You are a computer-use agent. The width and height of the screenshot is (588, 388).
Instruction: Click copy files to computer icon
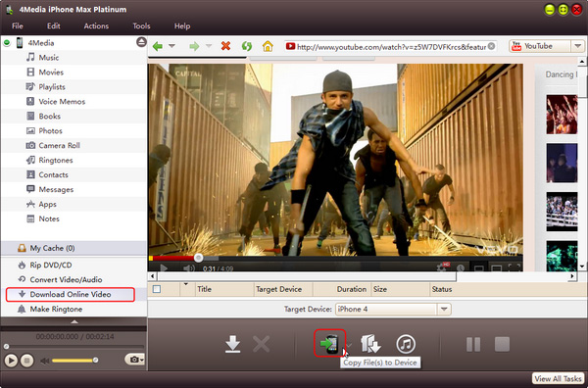pos(370,344)
